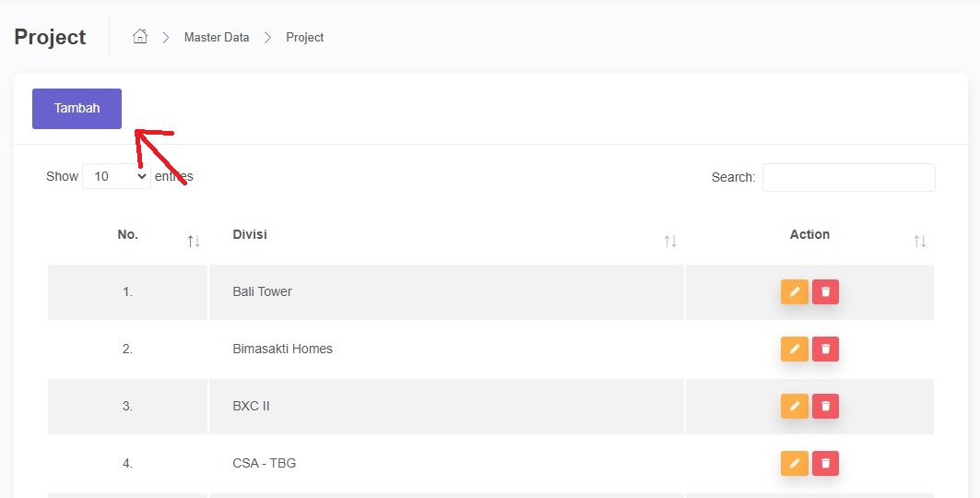Go to Master Data breadcrumb
The image size is (980, 498).
pos(217,38)
